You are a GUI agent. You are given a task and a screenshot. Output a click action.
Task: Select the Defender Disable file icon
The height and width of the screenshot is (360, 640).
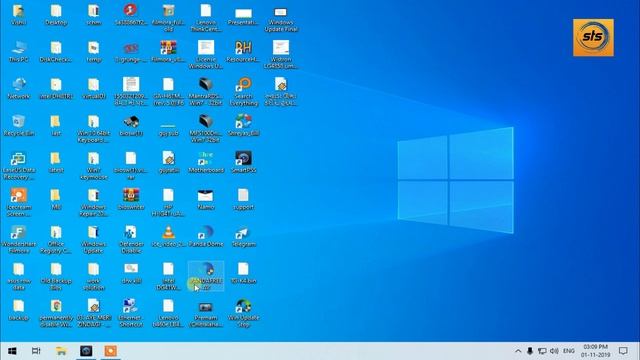[x=131, y=240]
